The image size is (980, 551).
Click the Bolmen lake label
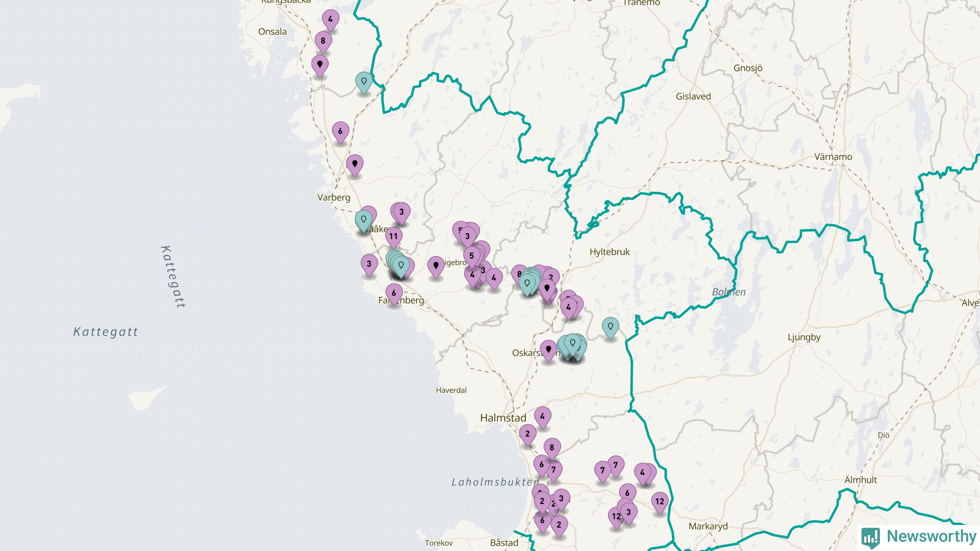click(x=729, y=292)
